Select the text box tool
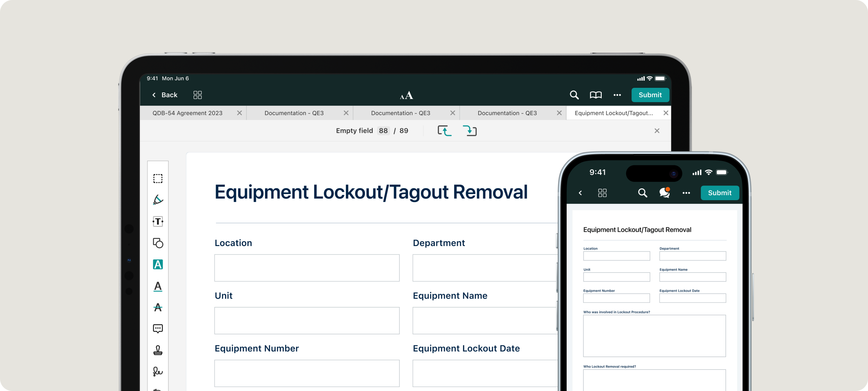The width and height of the screenshot is (868, 391). pos(158,222)
